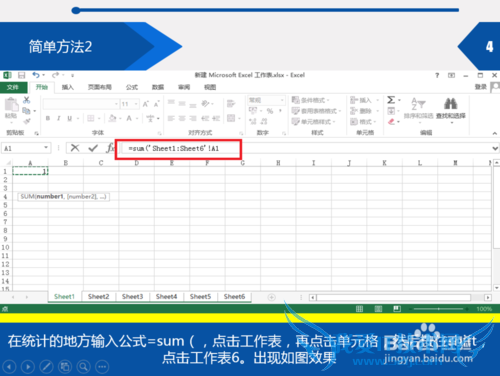The image size is (500, 376).
Task: Switch to the Insert ribbon tab
Action: pos(67,87)
